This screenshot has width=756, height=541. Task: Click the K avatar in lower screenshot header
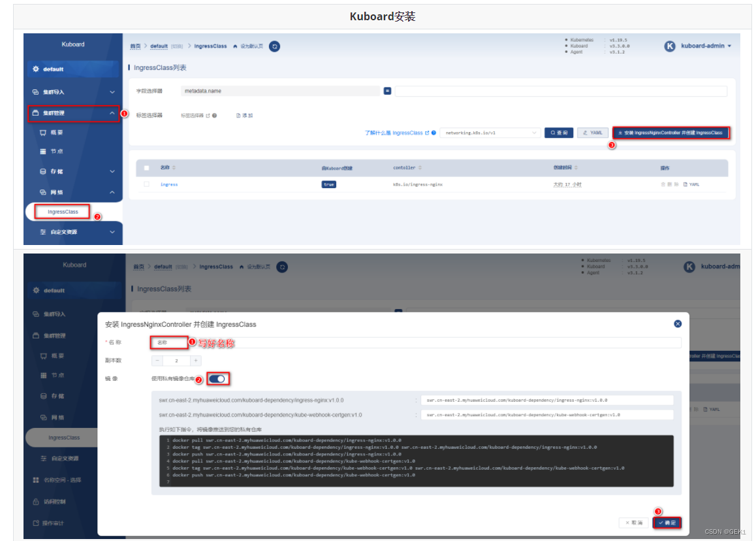point(689,267)
